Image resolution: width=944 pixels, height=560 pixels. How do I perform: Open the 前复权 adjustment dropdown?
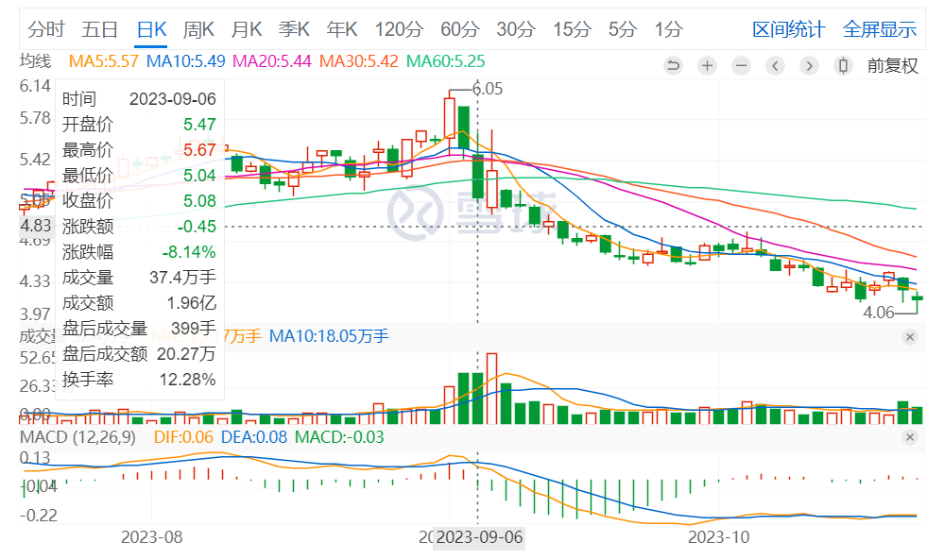coord(892,66)
